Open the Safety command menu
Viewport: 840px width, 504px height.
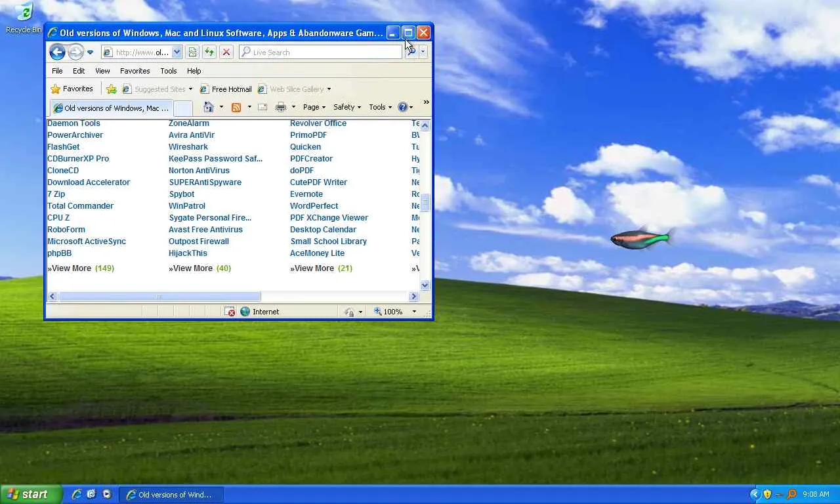pyautogui.click(x=348, y=107)
